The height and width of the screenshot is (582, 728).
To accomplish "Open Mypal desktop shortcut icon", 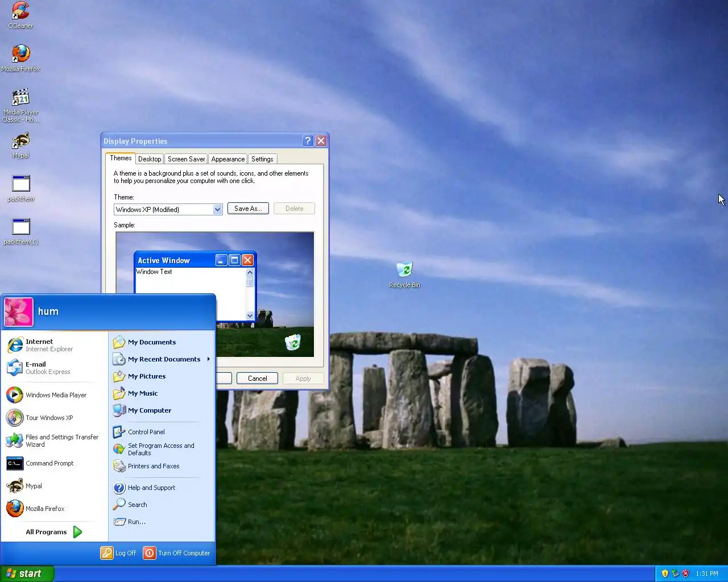I will pos(21,145).
